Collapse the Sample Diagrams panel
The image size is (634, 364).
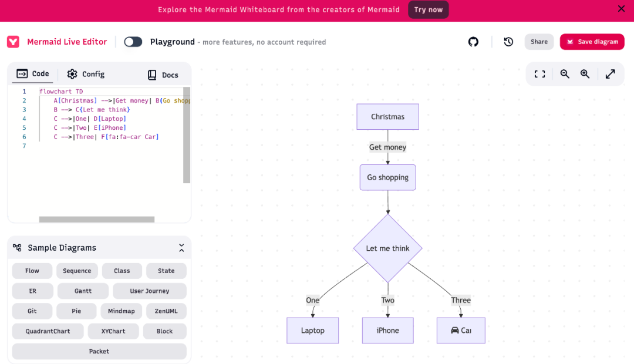coord(181,248)
